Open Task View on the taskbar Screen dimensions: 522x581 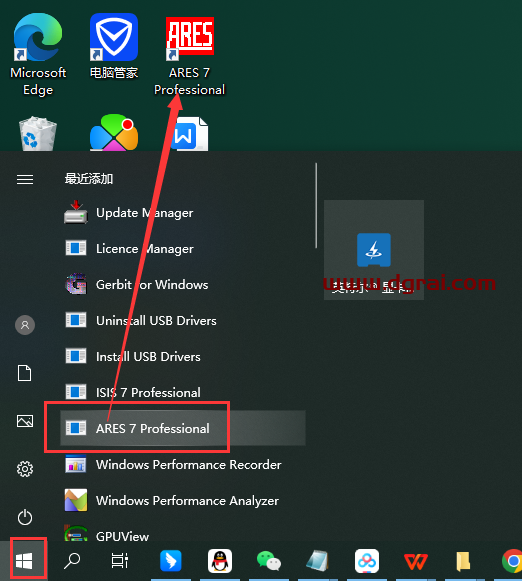point(120,561)
